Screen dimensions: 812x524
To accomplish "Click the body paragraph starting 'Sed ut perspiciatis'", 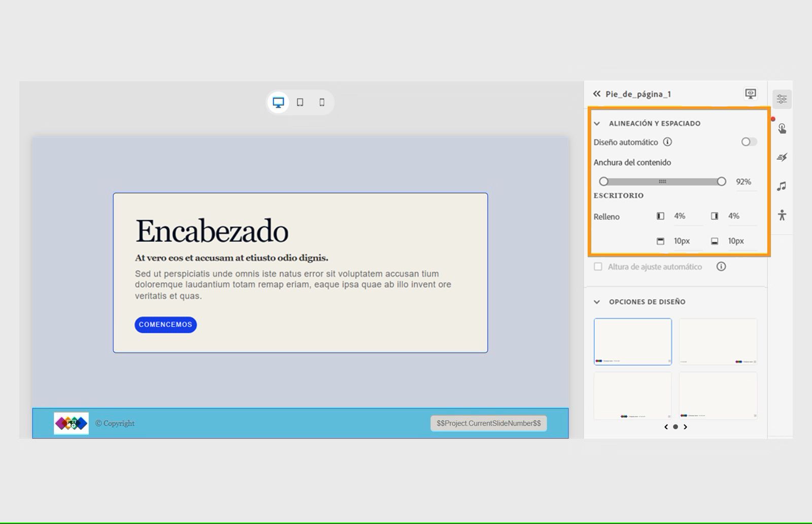I will (293, 285).
